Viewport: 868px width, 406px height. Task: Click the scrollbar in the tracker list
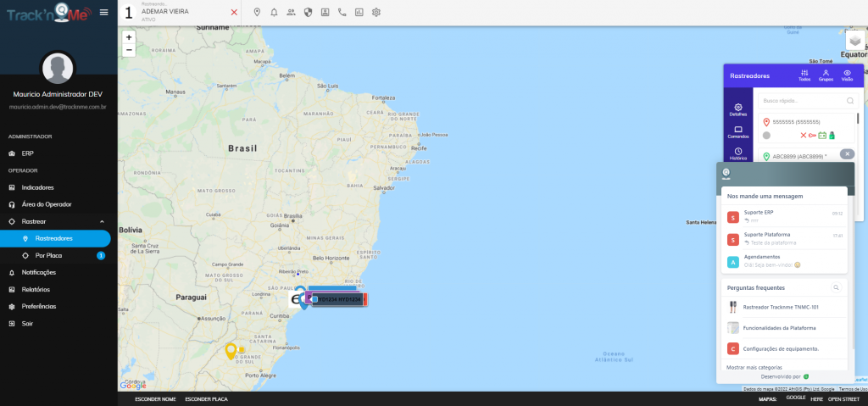[x=858, y=118]
